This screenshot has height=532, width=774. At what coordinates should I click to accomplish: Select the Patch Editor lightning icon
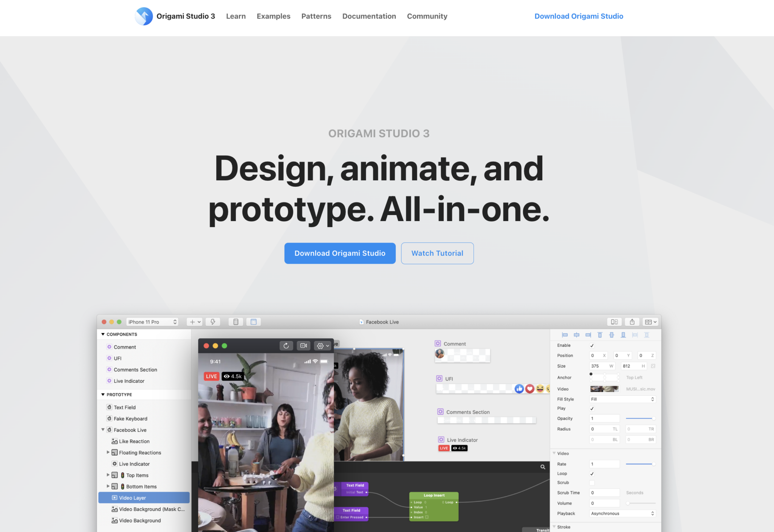[213, 322]
